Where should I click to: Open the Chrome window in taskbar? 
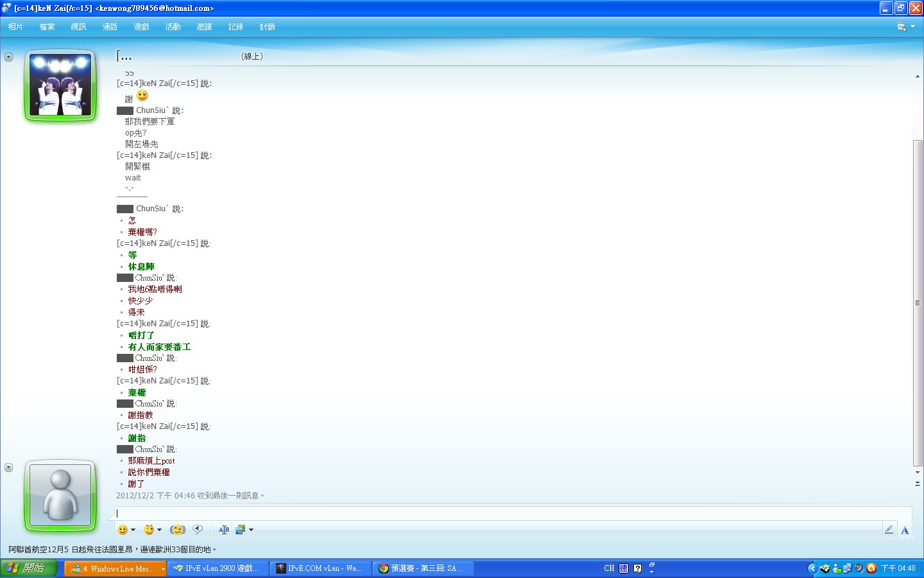tap(422, 568)
